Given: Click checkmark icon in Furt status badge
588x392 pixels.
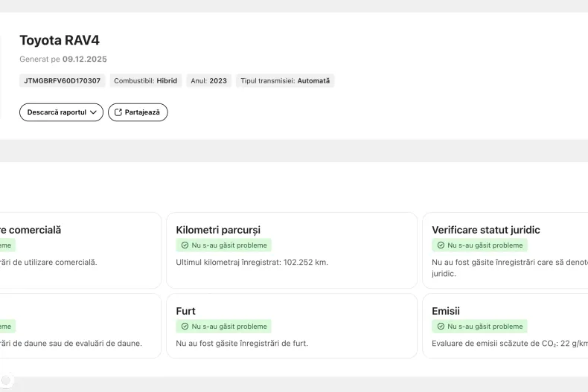Looking at the screenshot, I should tap(185, 326).
